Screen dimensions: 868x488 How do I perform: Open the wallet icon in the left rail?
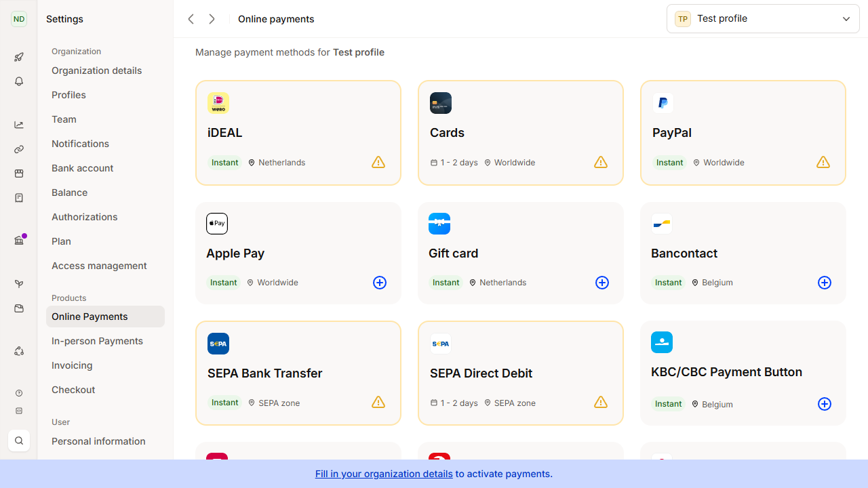[x=19, y=308]
